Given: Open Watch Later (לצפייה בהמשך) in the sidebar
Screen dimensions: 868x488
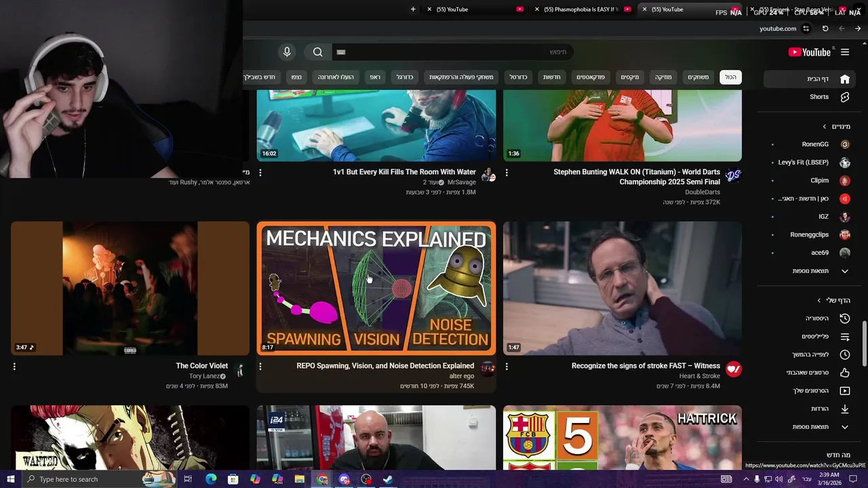Looking at the screenshot, I should (808, 354).
